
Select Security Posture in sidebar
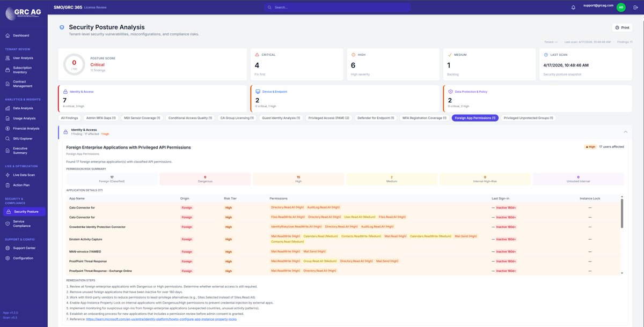24,212
